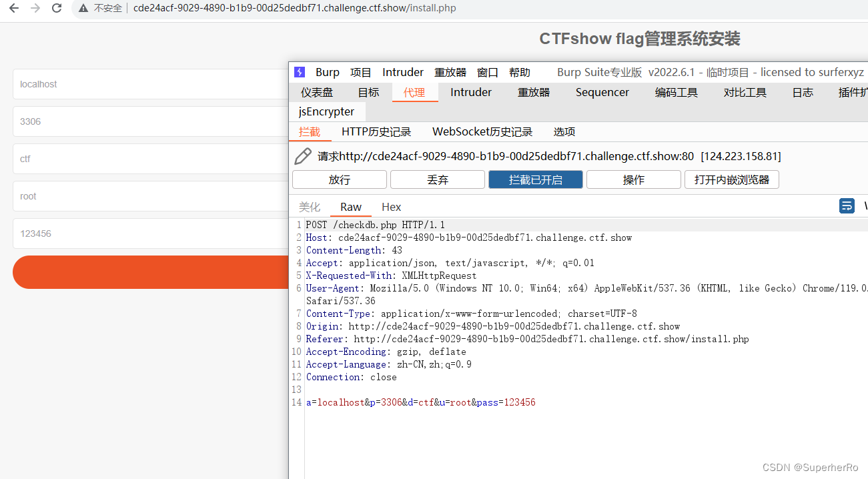The height and width of the screenshot is (479, 868).
Task: Open the 窗口 menu
Action: [487, 71]
